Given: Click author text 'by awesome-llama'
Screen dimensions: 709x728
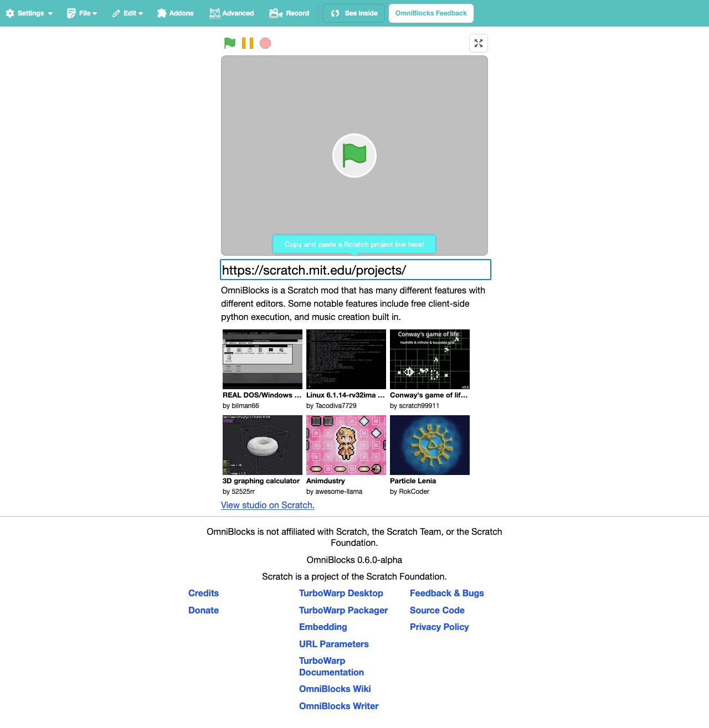Looking at the screenshot, I should click(x=334, y=492).
